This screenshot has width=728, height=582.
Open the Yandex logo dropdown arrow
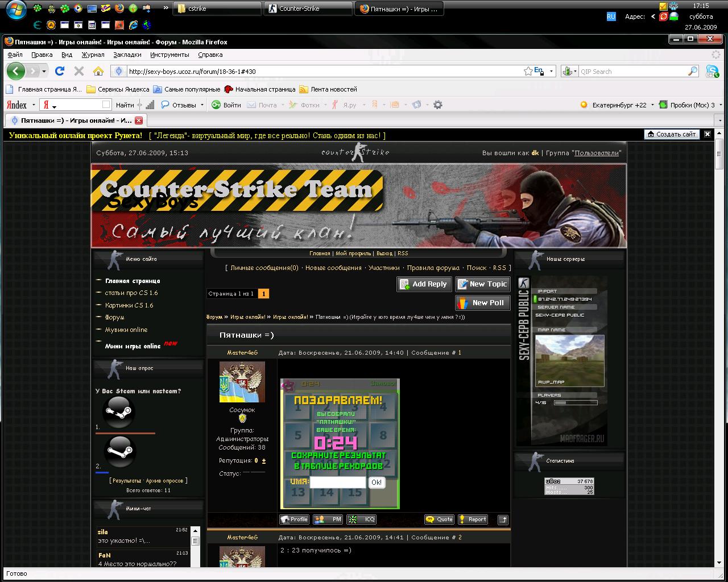[34, 105]
